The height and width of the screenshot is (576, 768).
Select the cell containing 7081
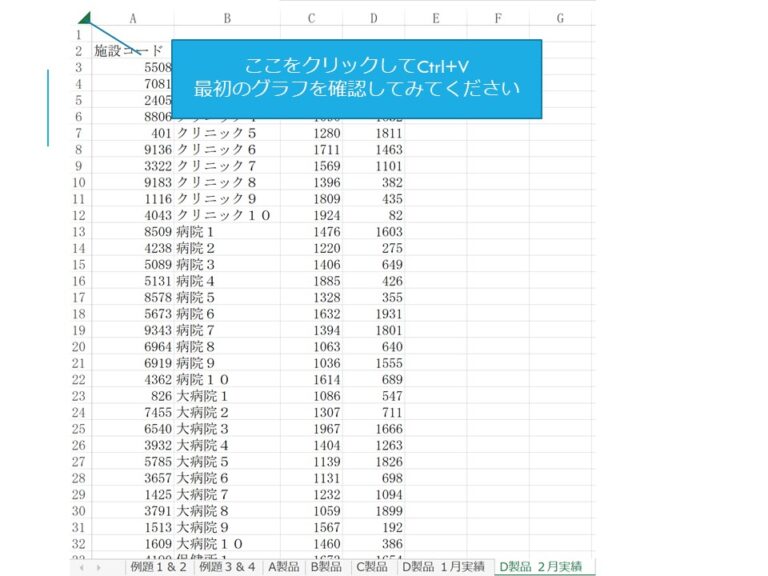133,84
